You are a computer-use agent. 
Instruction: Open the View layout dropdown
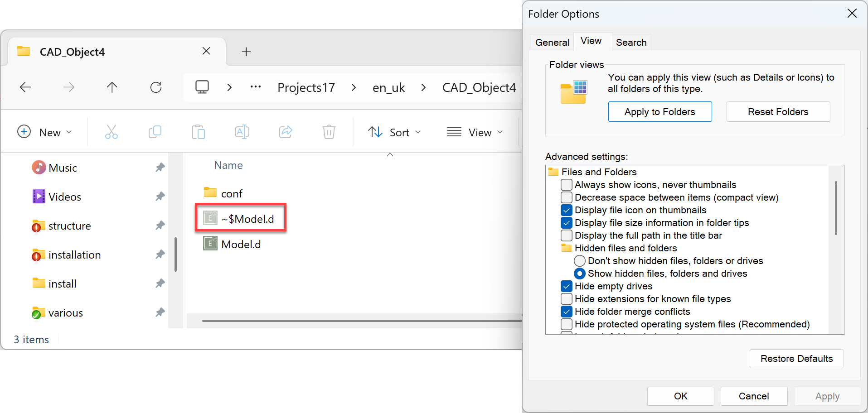pyautogui.click(x=475, y=132)
